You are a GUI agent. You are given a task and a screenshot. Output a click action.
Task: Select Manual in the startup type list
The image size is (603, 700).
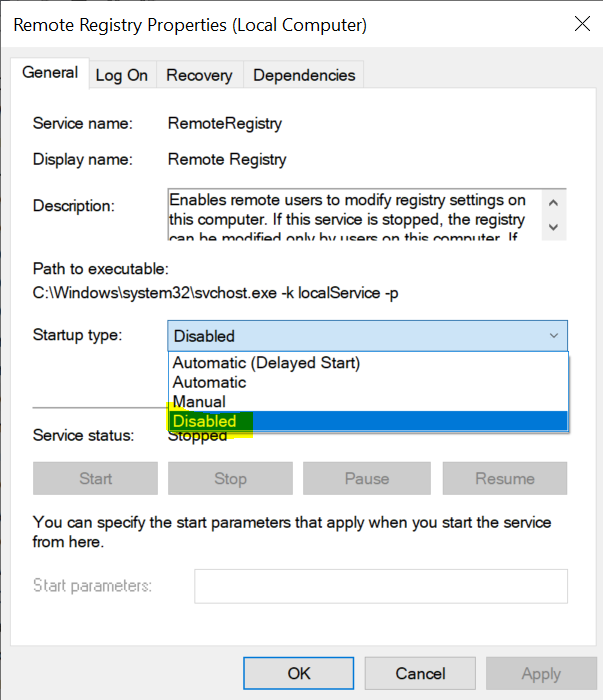[x=199, y=402]
